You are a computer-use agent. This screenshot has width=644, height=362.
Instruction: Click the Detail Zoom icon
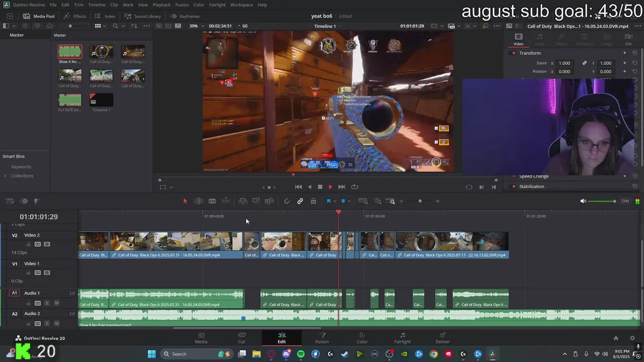[378, 201]
